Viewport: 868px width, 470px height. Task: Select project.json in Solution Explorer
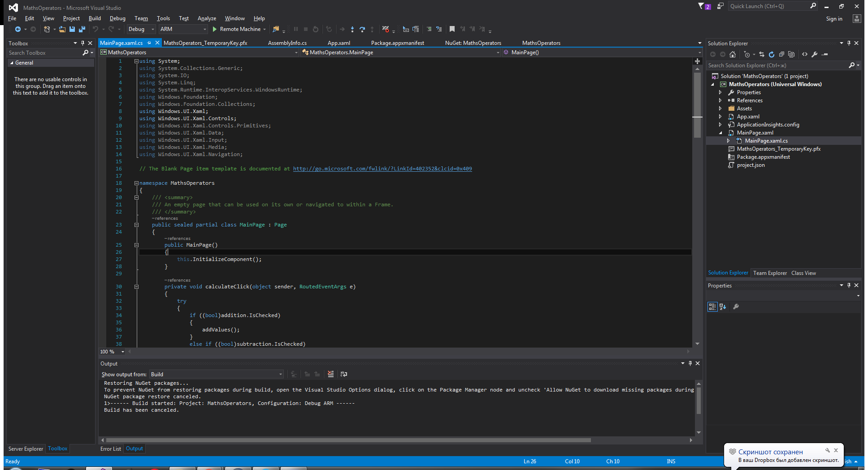click(x=751, y=165)
